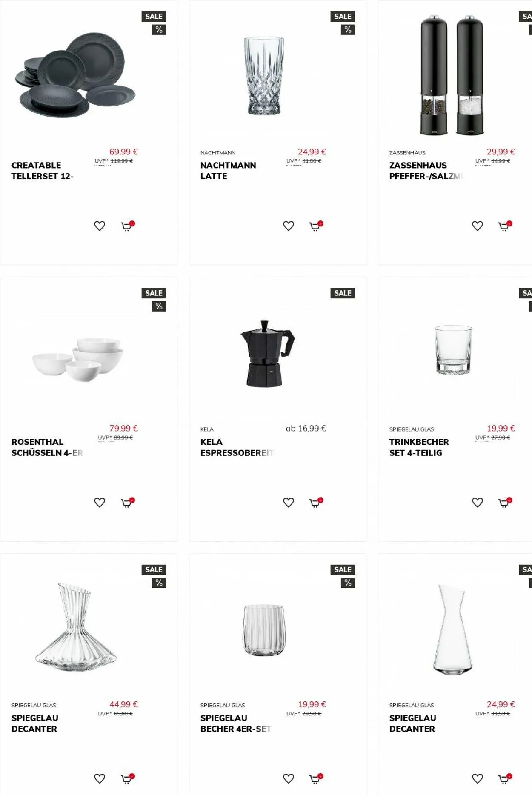Screen dimensions: 532x795
Task: Open Zassenhaus Pfeffer-/Salzmühle product title
Action: [x=426, y=171]
